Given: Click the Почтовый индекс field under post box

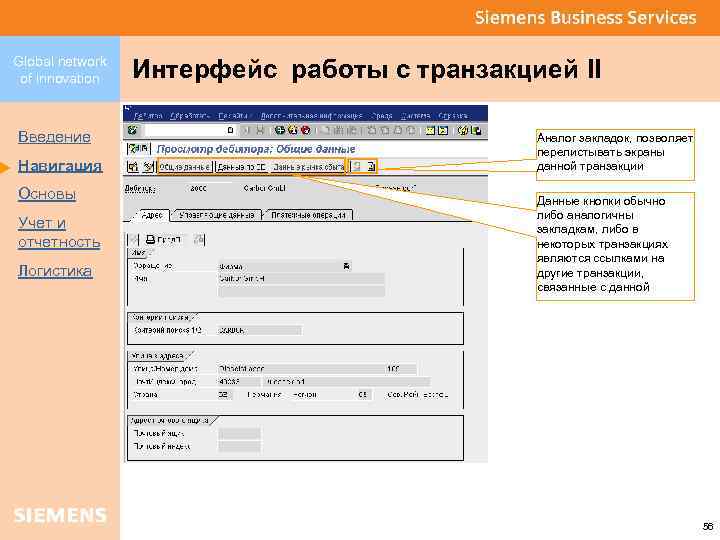Looking at the screenshot, I should click(239, 446).
